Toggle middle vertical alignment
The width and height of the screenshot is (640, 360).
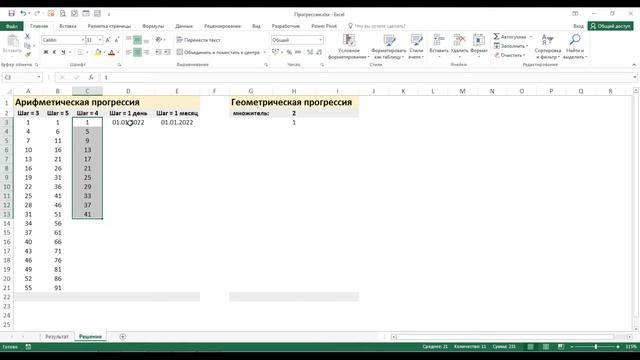138,40
